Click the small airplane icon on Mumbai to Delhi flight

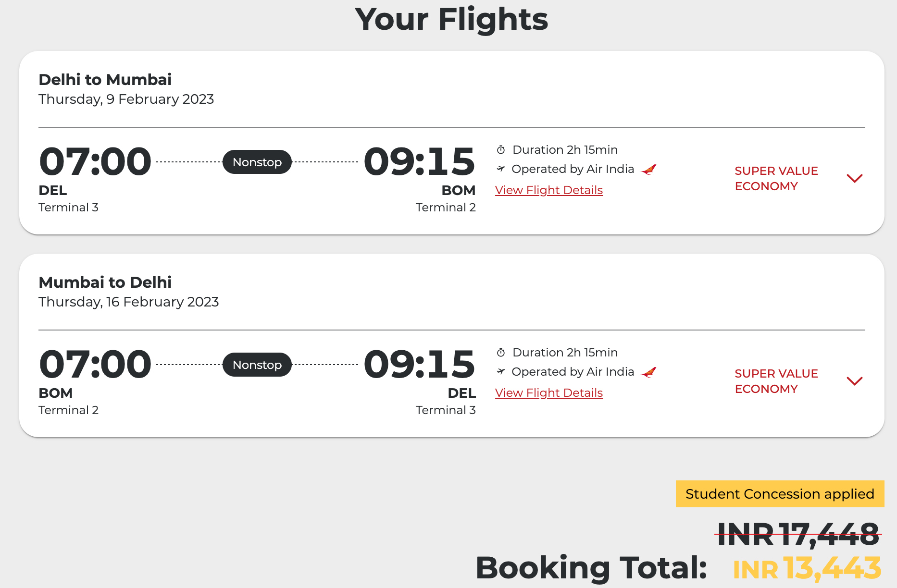pos(501,371)
